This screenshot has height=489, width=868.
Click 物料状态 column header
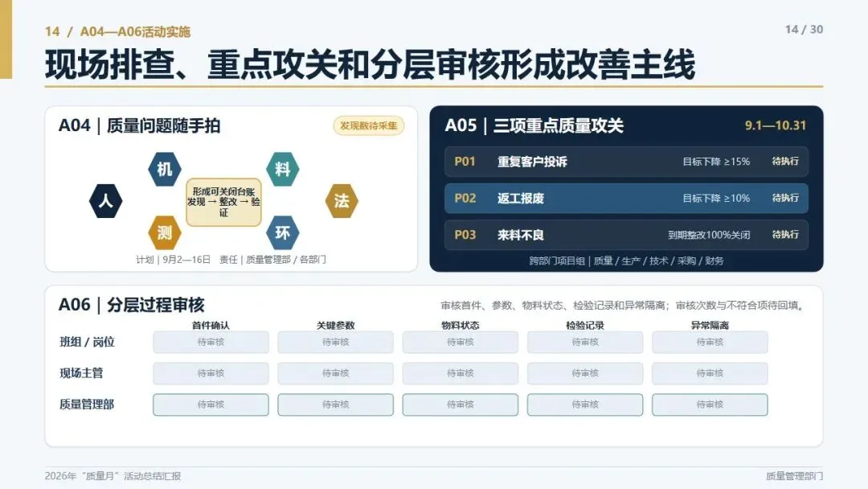(x=460, y=325)
